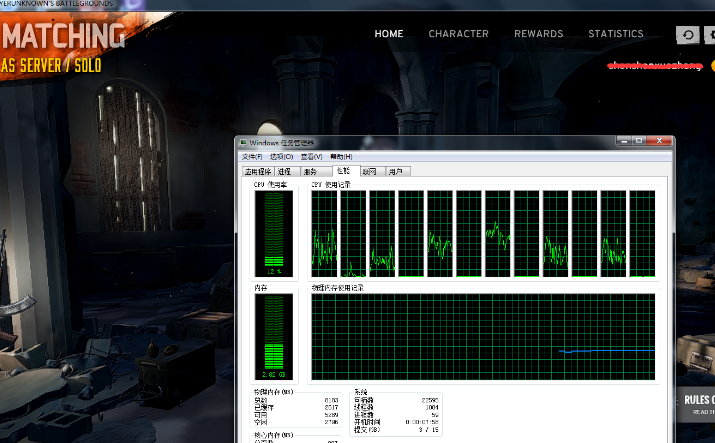715x443 pixels.
Task: Open the 查看(V) menu
Action: click(x=311, y=157)
